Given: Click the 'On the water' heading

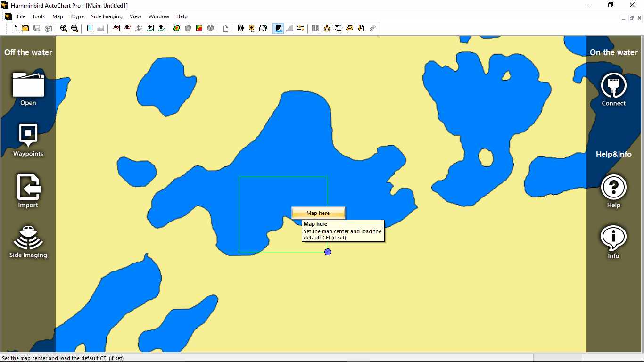Looking at the screenshot, I should click(614, 52).
